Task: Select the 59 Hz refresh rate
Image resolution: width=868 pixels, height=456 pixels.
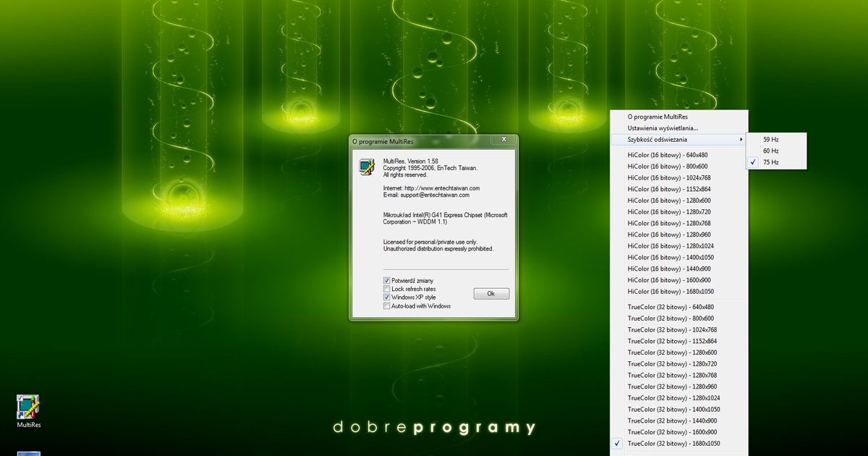Action: [x=776, y=139]
